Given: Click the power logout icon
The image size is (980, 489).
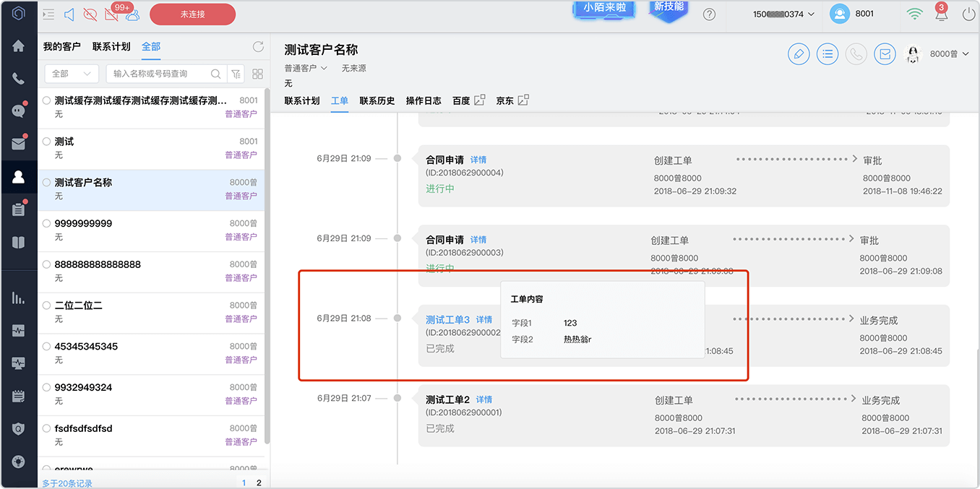Looking at the screenshot, I should point(968,14).
